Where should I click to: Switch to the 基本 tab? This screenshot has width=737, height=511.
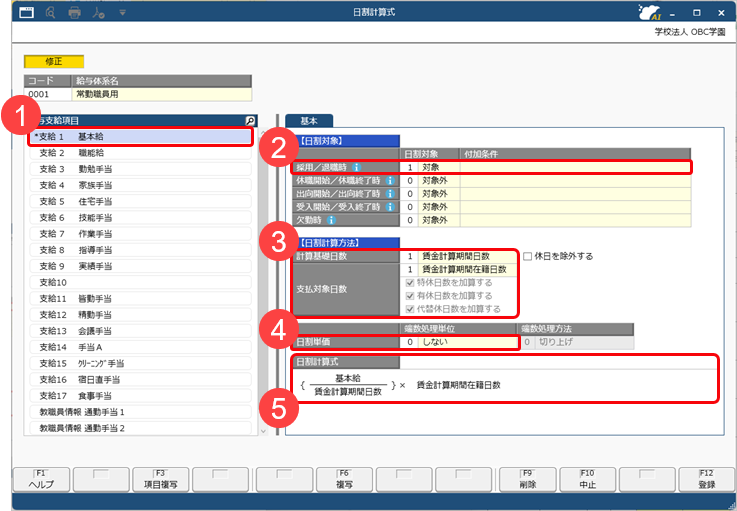point(309,121)
